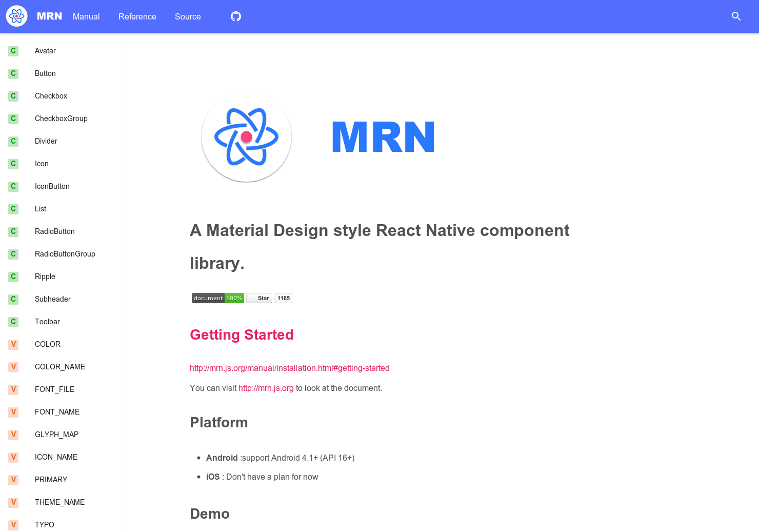
Task: Click the class badge beside Toolbar
Action: pyautogui.click(x=13, y=322)
